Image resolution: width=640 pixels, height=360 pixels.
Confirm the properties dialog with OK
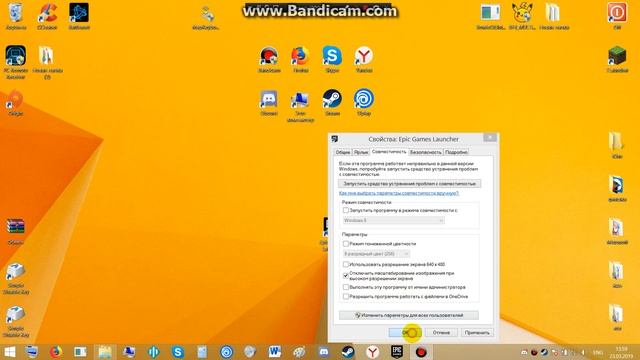(x=404, y=333)
